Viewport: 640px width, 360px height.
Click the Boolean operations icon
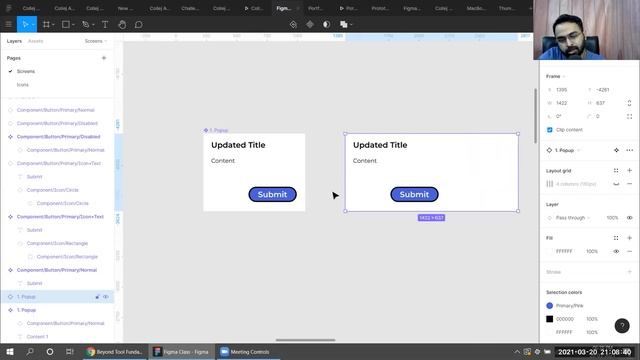(344, 24)
